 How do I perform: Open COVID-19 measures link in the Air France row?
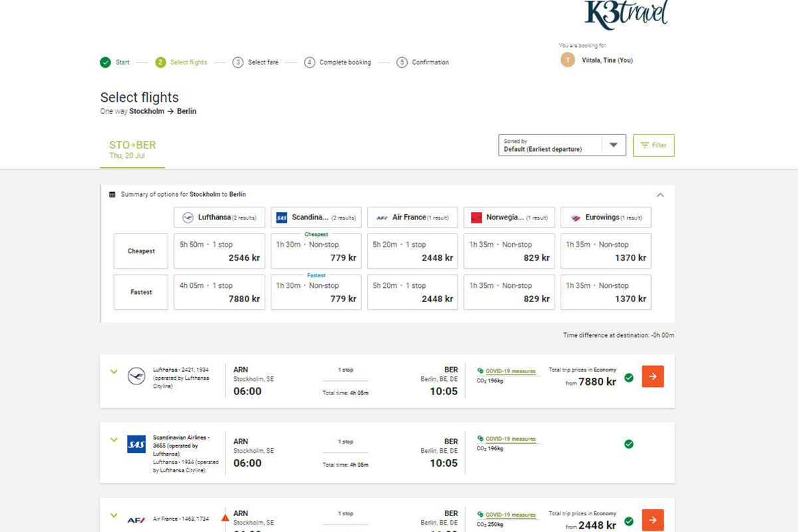(510, 515)
